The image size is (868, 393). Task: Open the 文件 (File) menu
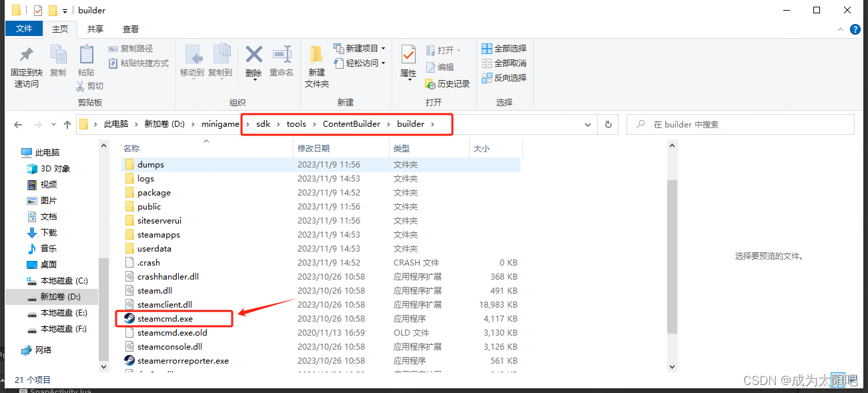pos(24,29)
